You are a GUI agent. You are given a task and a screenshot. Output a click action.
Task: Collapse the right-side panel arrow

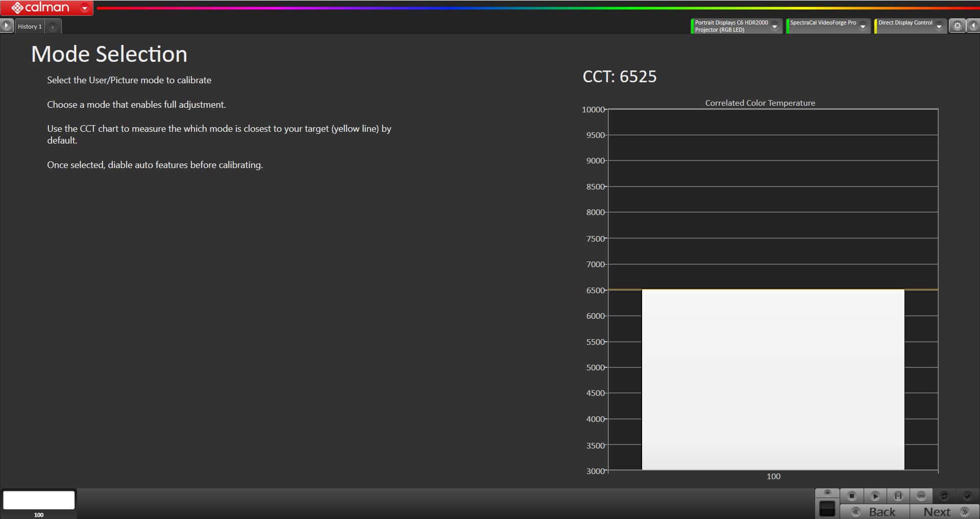coord(973,26)
